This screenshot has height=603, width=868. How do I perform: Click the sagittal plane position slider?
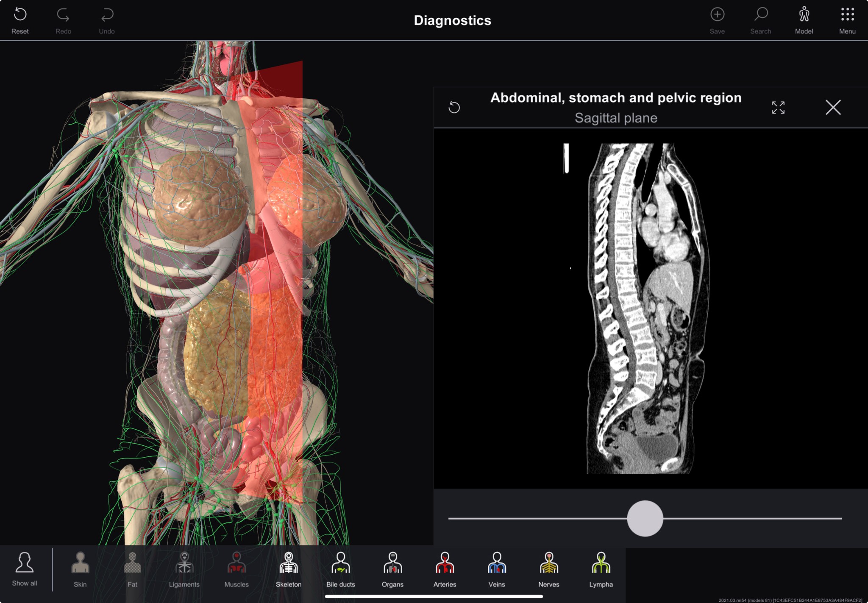tap(645, 518)
